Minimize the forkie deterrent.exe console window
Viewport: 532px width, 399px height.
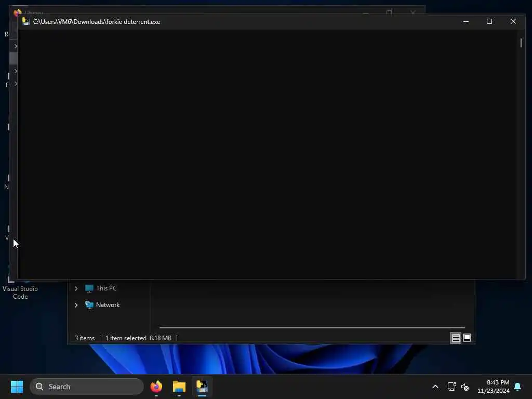(x=466, y=21)
